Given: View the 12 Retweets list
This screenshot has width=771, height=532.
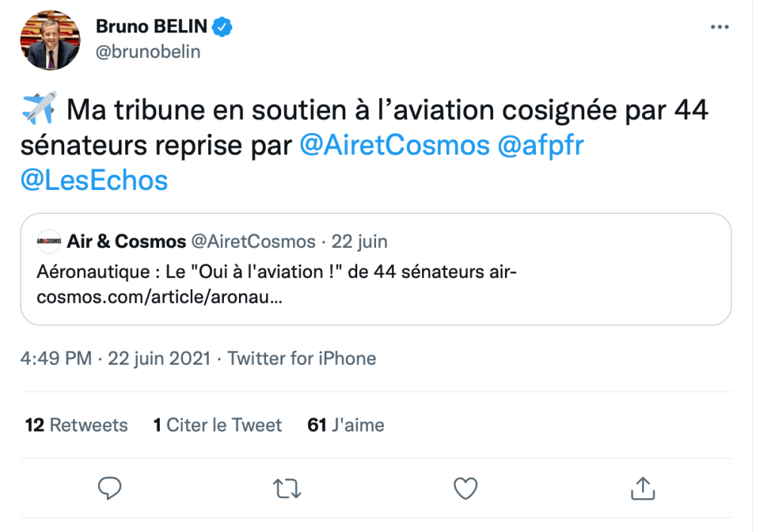Looking at the screenshot, I should point(76,425).
